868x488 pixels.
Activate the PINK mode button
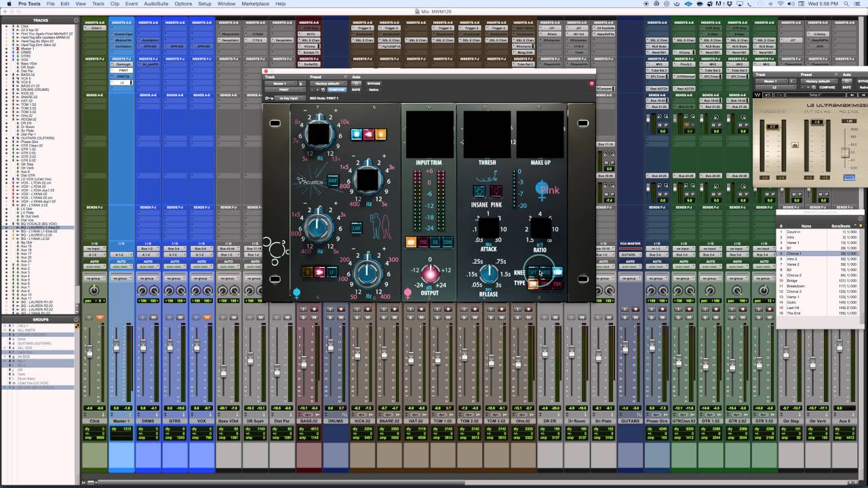(x=496, y=192)
